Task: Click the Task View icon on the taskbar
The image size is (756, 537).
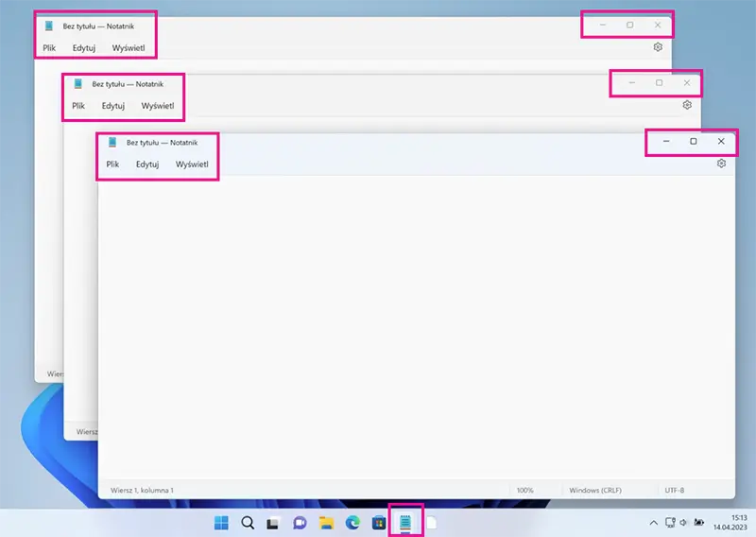Action: coord(273,522)
